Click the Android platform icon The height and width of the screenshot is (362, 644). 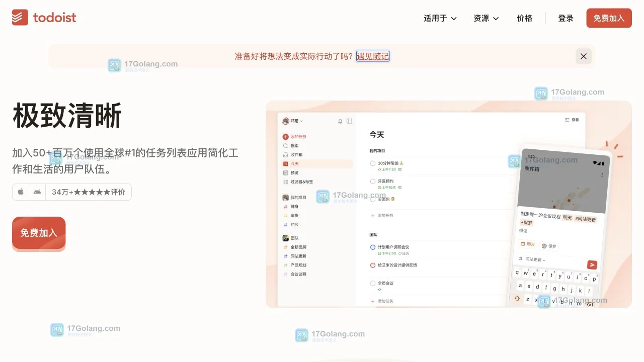coord(37,192)
